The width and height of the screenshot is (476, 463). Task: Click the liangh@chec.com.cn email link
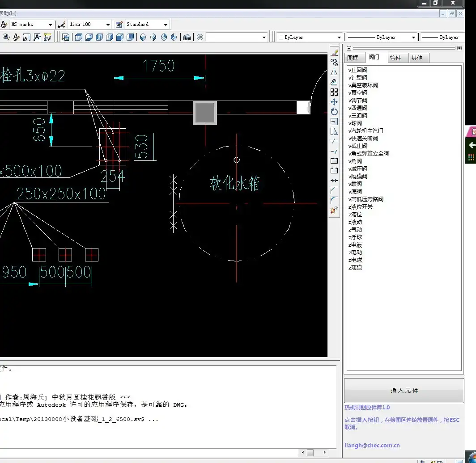[x=372, y=446]
